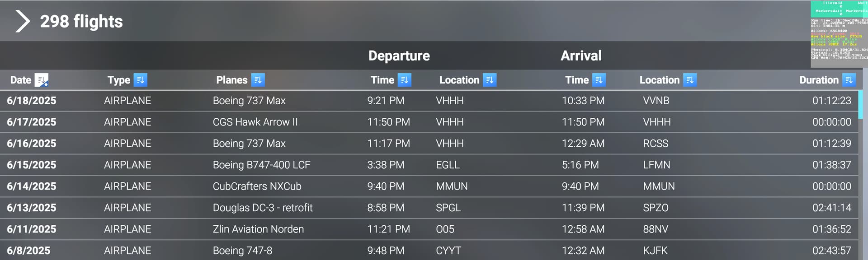868x260 pixels.
Task: Sort by Departure Location icon
Action: click(490, 80)
